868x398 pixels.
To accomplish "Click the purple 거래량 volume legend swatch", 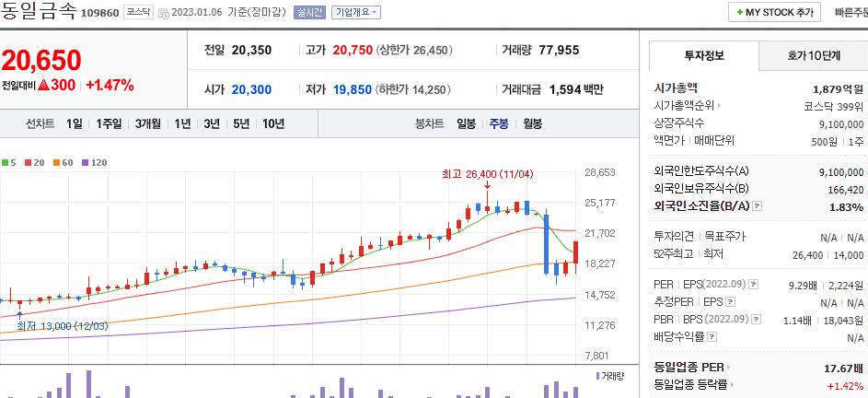I will point(597,376).
